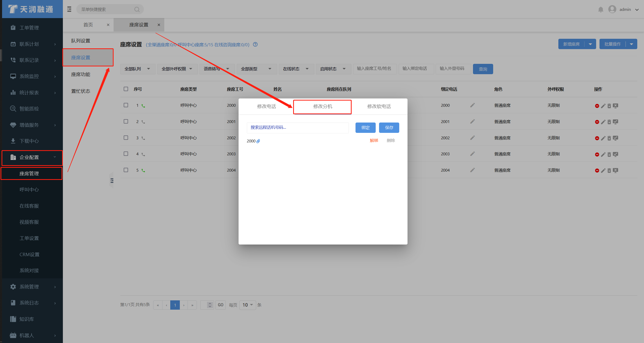644x343 pixels.
Task: Select all rows with header checkbox
Action: tap(126, 89)
